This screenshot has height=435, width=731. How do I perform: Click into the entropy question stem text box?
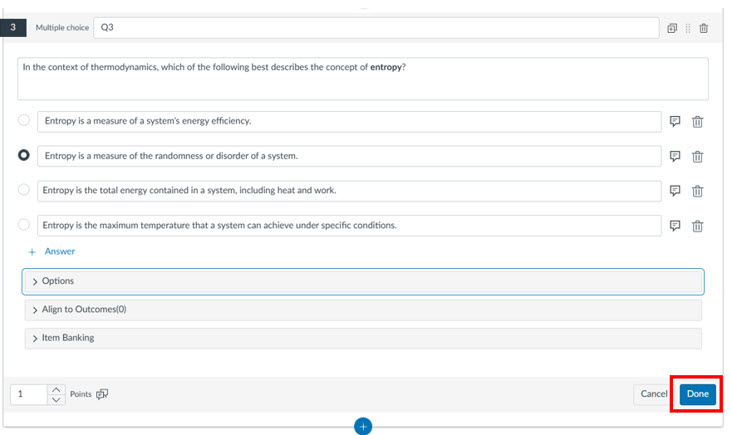(363, 79)
